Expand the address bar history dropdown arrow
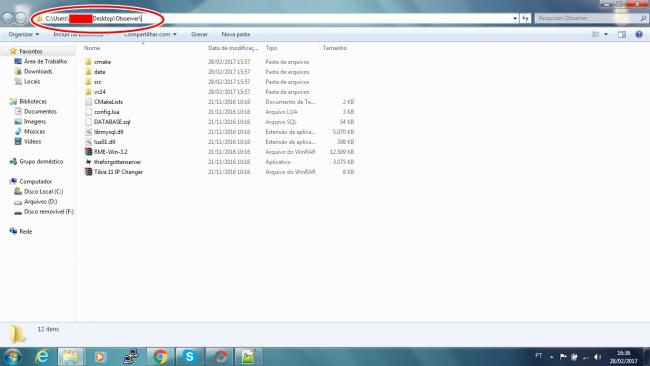 point(515,18)
